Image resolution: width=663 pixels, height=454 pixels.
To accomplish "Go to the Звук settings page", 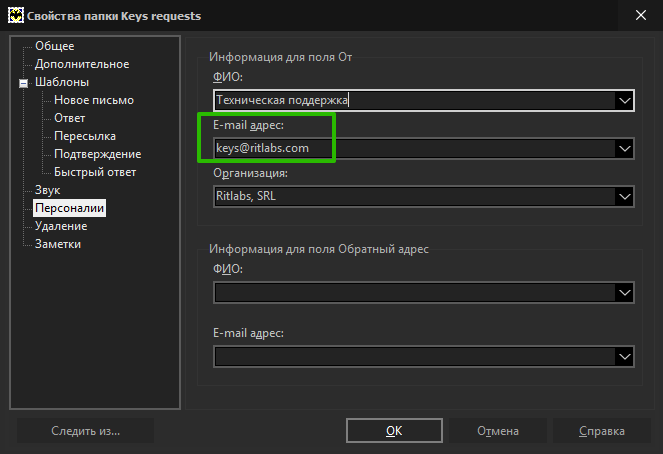I will 47,190.
